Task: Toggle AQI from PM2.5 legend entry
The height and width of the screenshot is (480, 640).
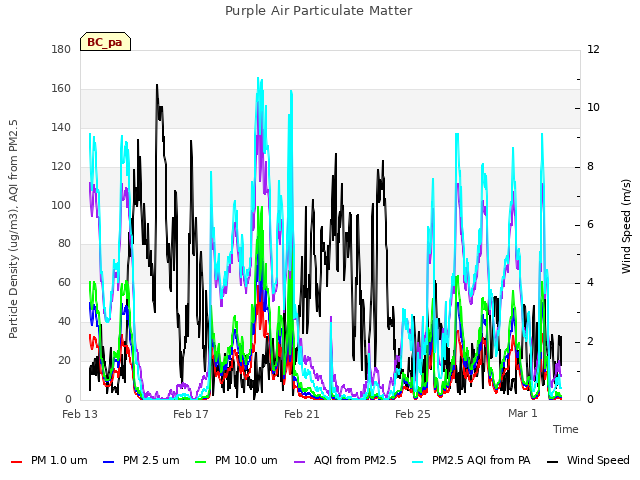Action: [x=345, y=460]
